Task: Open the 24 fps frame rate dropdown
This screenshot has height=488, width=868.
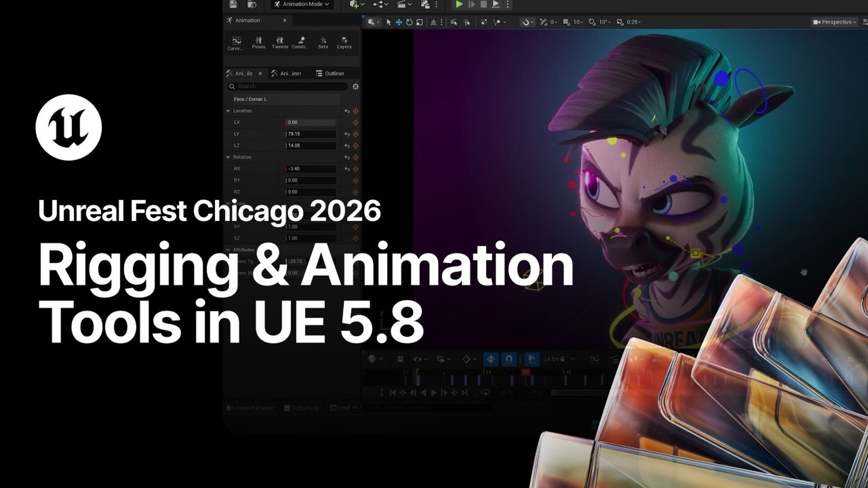Action: click(x=559, y=359)
